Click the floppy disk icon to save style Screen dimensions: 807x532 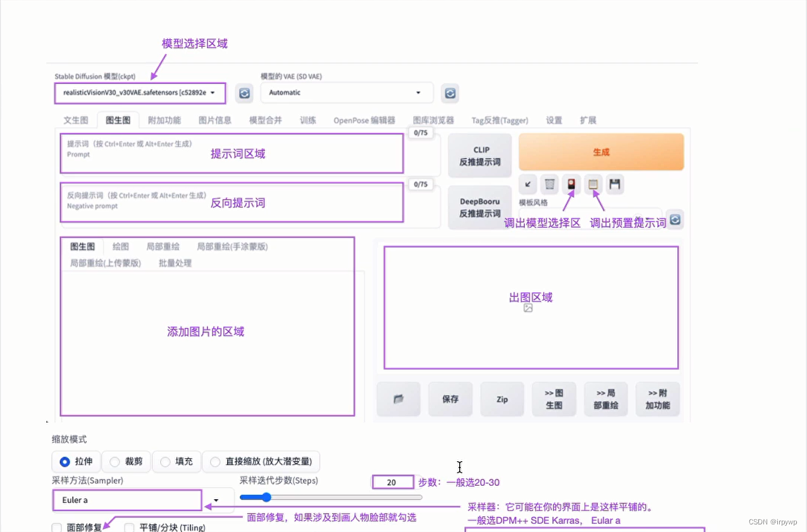(615, 184)
